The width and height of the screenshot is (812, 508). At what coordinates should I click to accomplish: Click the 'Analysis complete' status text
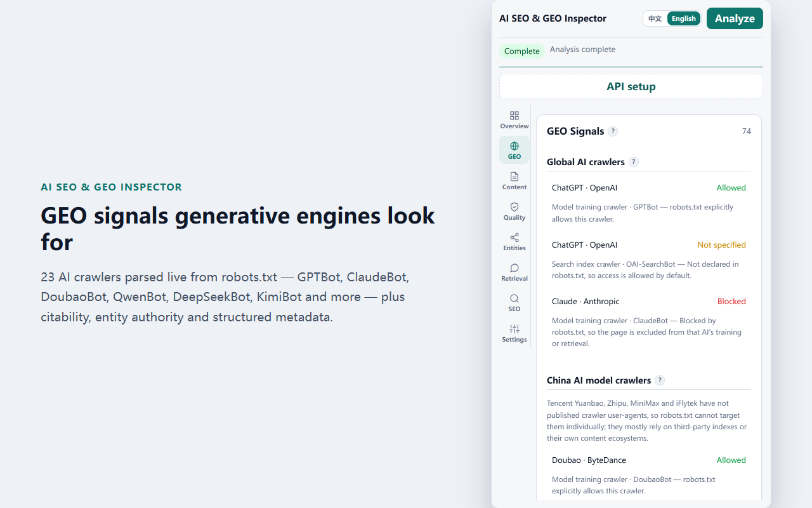tap(582, 50)
